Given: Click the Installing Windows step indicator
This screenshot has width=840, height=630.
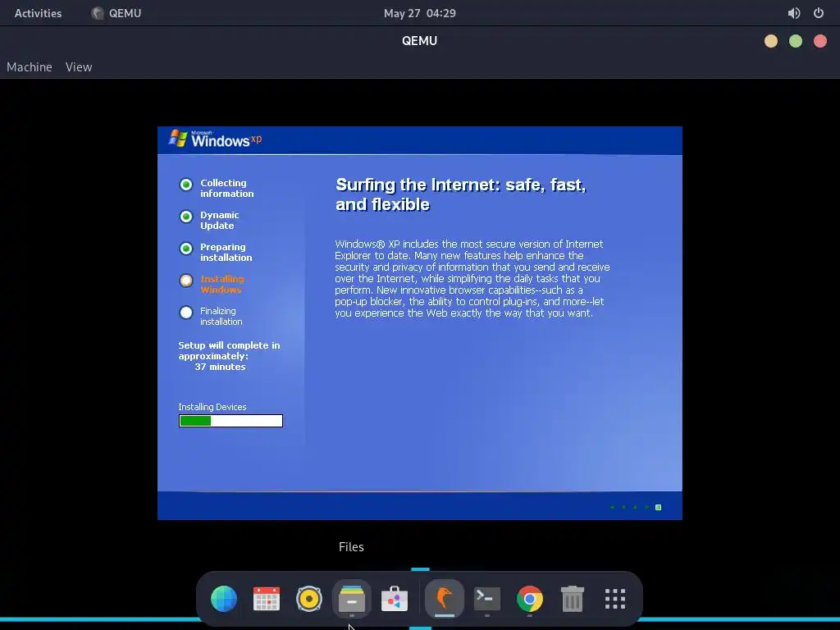Looking at the screenshot, I should pos(186,281).
